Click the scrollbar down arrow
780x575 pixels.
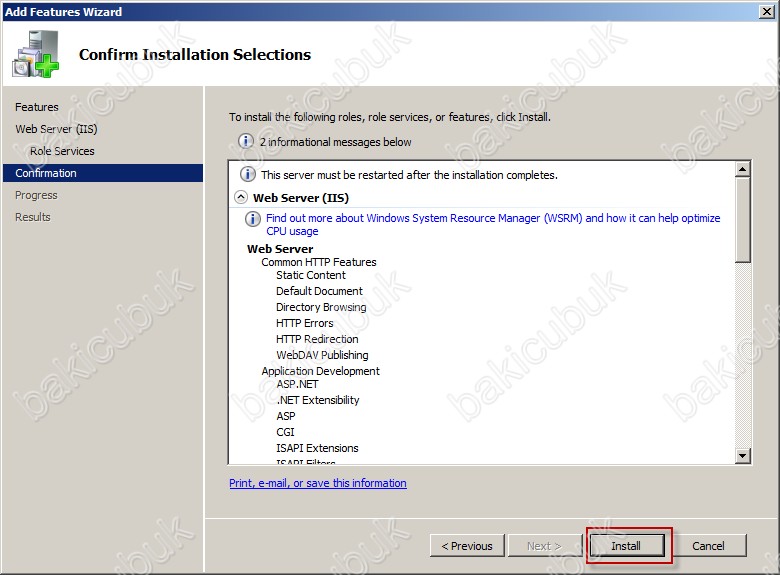(743, 455)
